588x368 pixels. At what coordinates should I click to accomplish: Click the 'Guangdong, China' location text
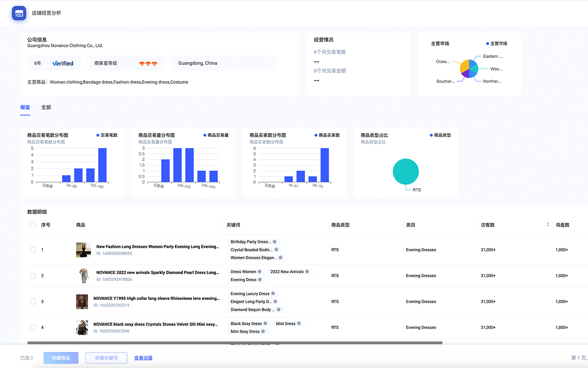coord(198,63)
